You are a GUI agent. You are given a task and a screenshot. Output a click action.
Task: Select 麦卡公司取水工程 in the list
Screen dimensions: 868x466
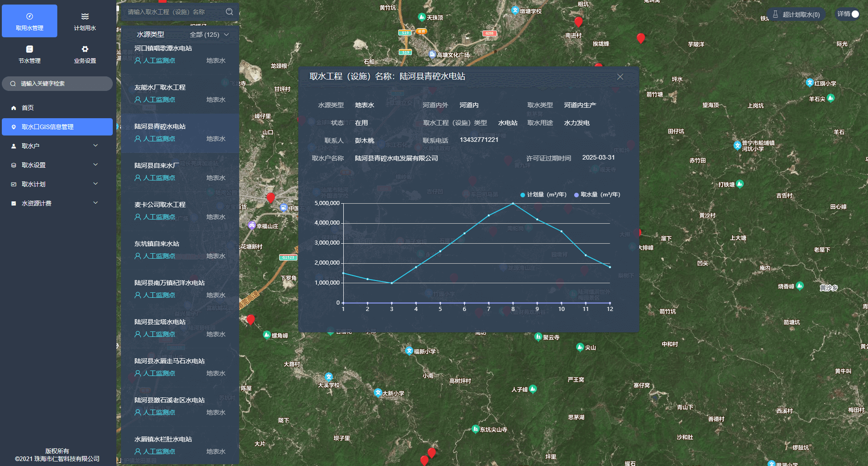[160, 205]
